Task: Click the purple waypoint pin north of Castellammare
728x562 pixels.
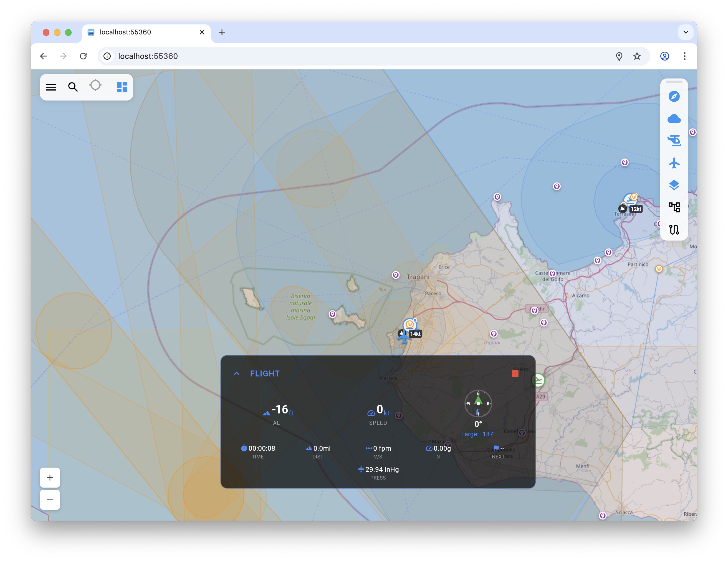Action: (x=556, y=186)
